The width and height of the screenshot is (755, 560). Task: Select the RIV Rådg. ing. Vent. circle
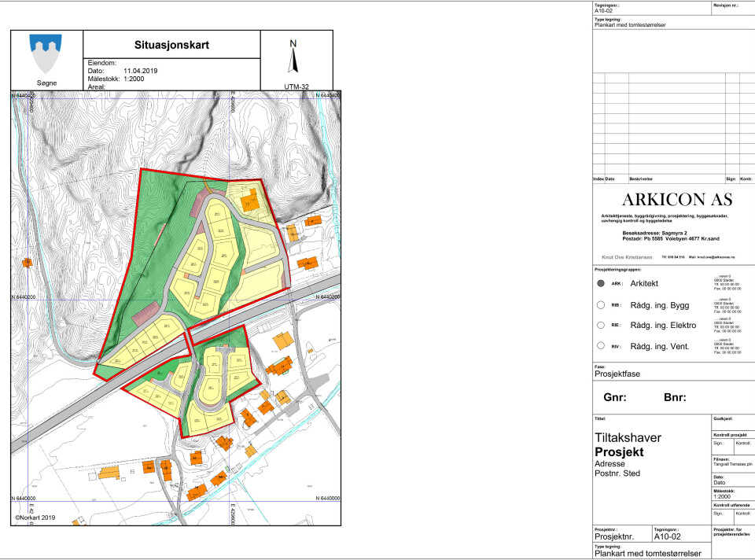[x=601, y=346]
